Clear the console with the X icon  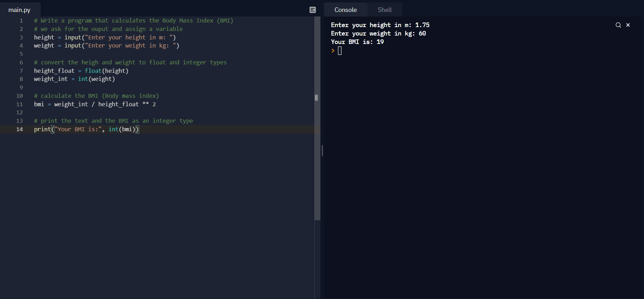[628, 25]
